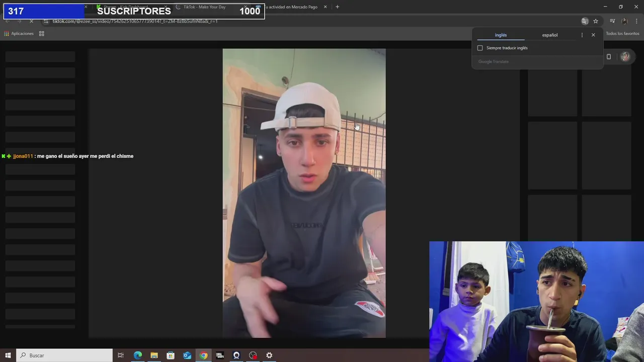
Task: Switch to the Mercado Pago actividad tab
Action: pyautogui.click(x=291, y=7)
